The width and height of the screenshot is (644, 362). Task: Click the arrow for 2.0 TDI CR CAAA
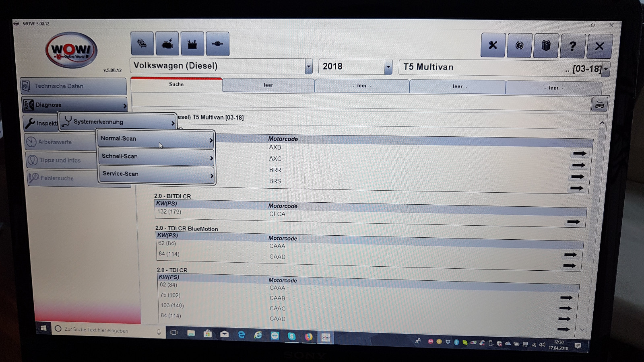566,298
